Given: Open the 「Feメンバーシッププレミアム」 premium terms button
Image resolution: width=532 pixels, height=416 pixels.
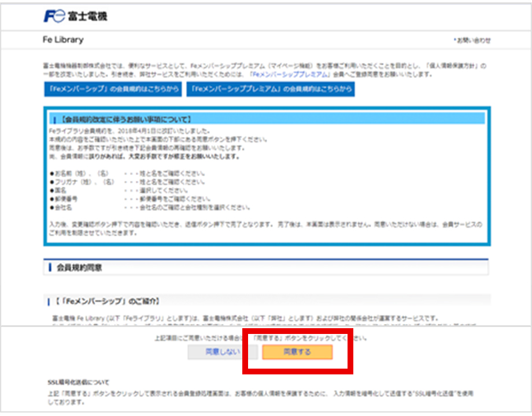Looking at the screenshot, I should tap(271, 89).
